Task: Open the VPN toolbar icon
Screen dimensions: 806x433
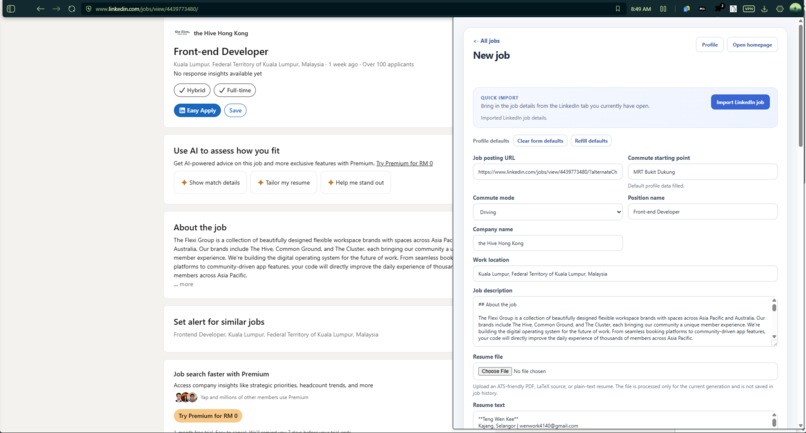Action: (749, 9)
